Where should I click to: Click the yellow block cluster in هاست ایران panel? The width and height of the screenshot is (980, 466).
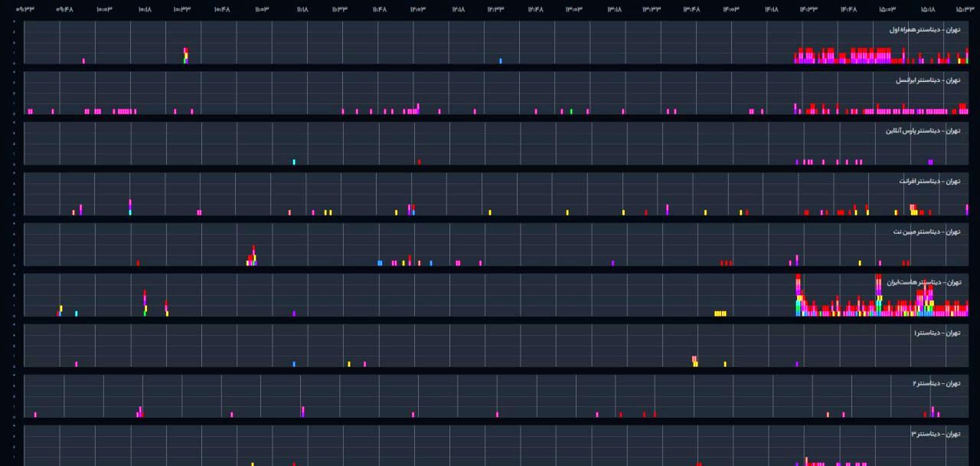[x=720, y=313]
